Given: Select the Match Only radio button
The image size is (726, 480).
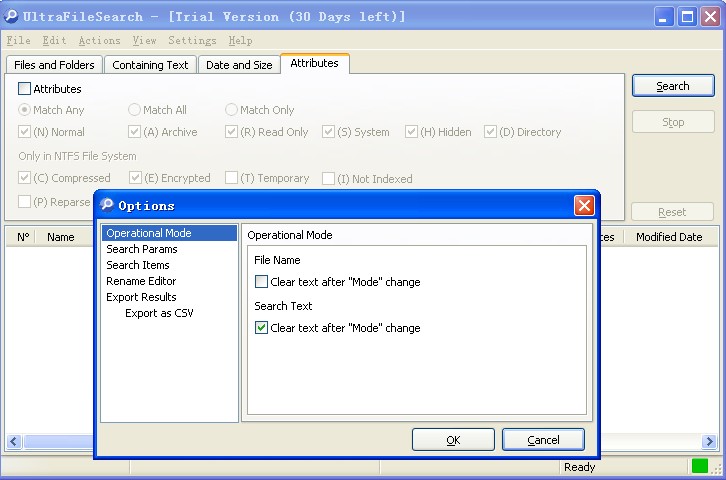Looking at the screenshot, I should (231, 110).
